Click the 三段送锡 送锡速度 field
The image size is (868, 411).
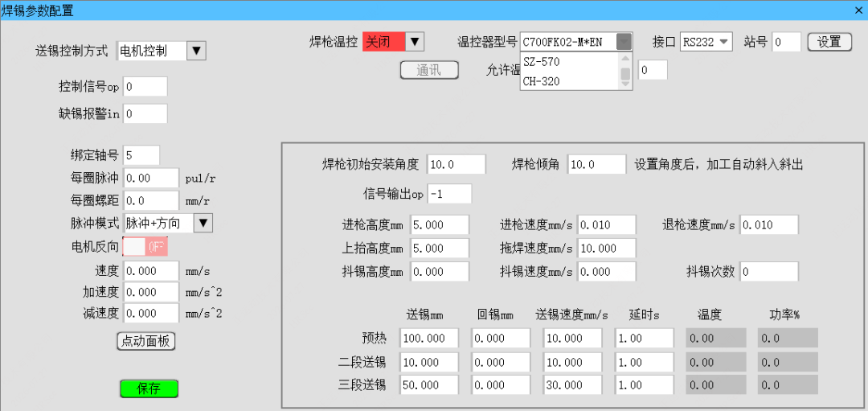572,385
